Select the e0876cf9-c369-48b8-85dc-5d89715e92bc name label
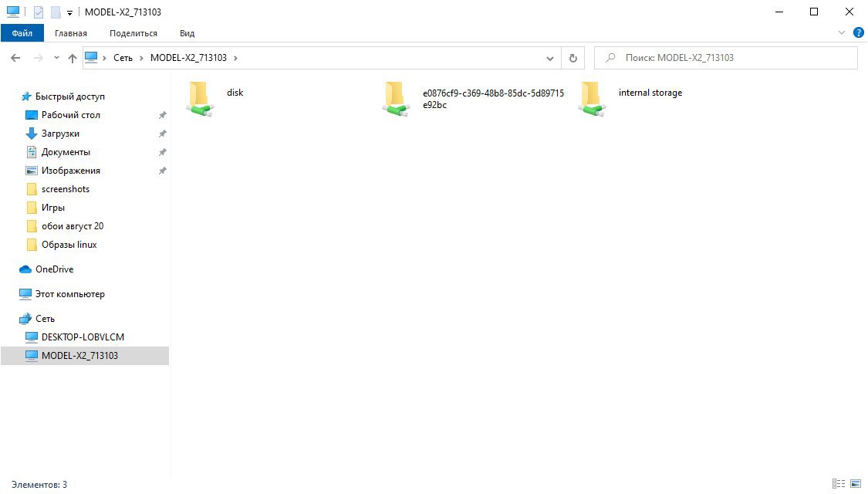The height and width of the screenshot is (494, 868). click(x=493, y=99)
